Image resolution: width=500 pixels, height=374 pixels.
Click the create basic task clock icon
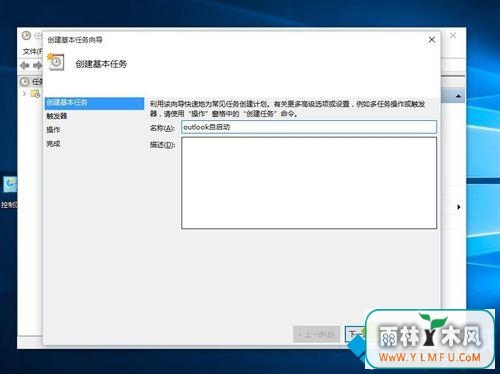click(56, 62)
